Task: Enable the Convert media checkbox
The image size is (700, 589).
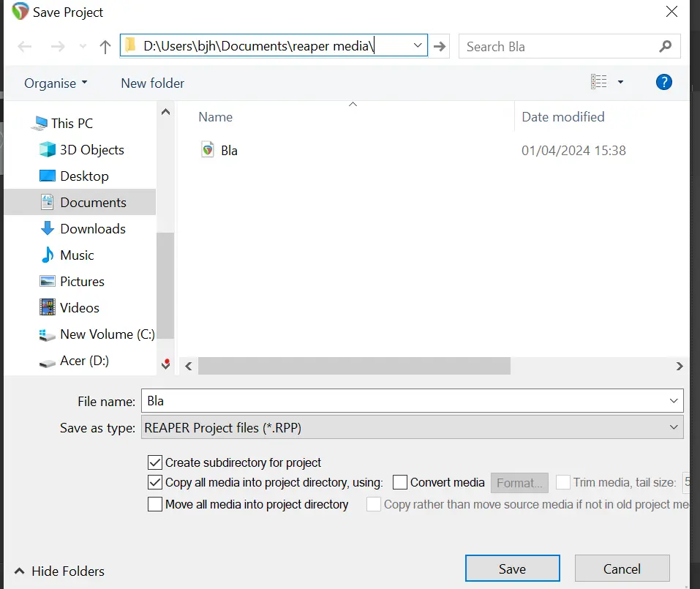Action: [x=400, y=482]
